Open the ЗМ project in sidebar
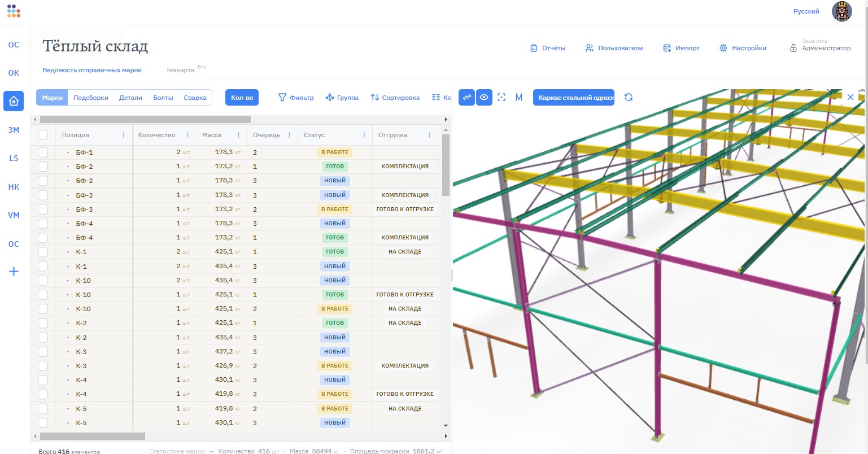The height and width of the screenshot is (454, 868). (x=14, y=130)
